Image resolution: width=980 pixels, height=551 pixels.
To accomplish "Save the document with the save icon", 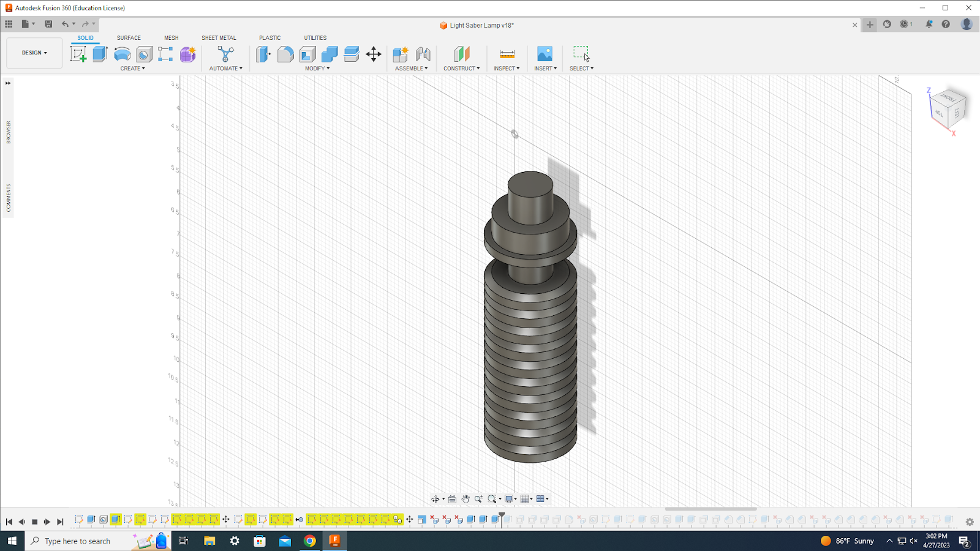I will point(48,24).
